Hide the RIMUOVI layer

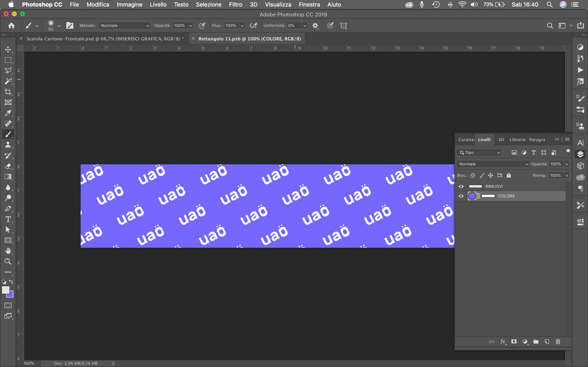tap(461, 186)
